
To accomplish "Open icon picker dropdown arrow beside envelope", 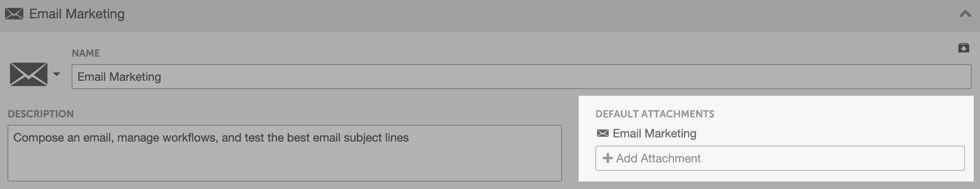I will 57,75.
